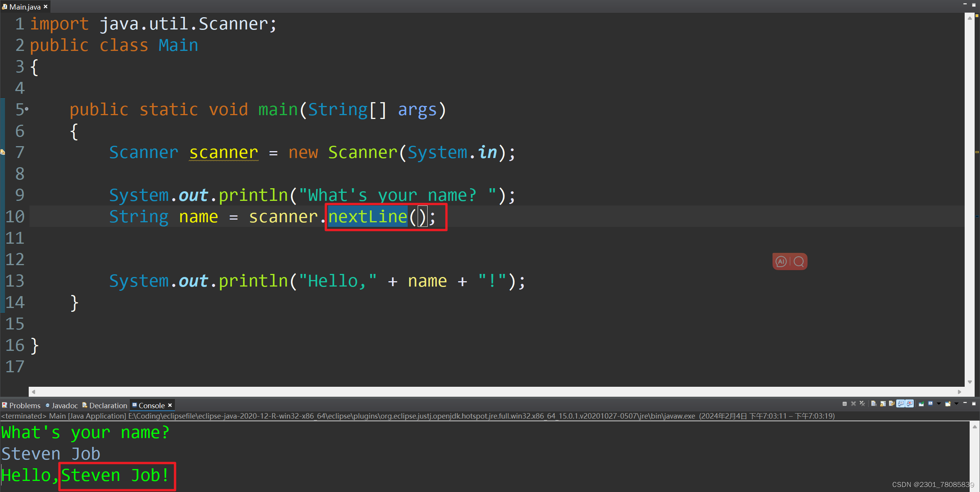Click the Terminate stop icon in Console toolbar

click(844, 404)
